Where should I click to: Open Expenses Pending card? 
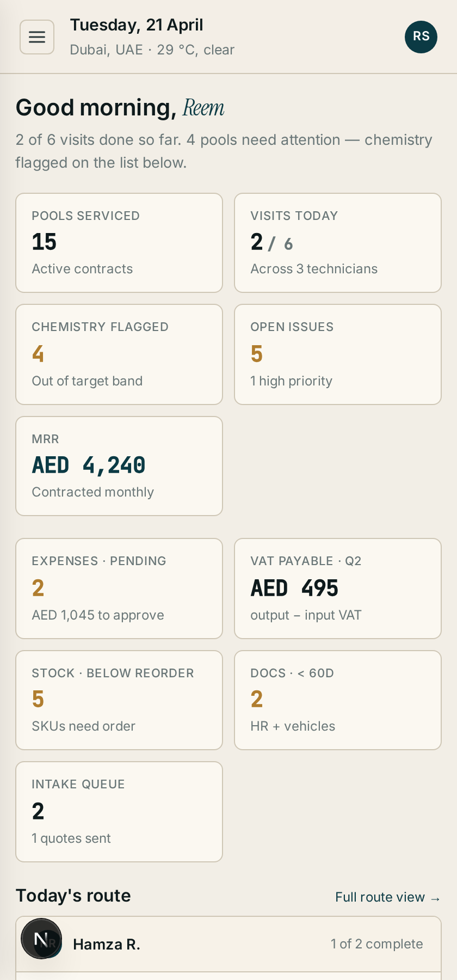point(119,589)
